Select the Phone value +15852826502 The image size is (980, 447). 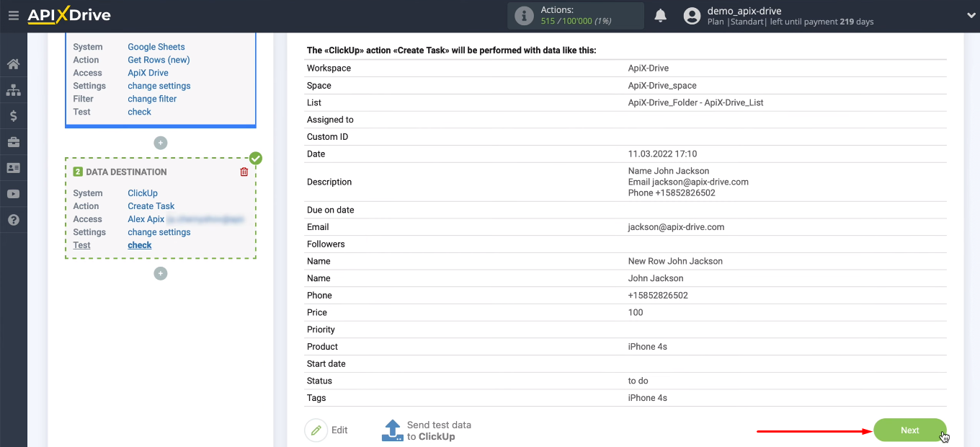point(658,296)
